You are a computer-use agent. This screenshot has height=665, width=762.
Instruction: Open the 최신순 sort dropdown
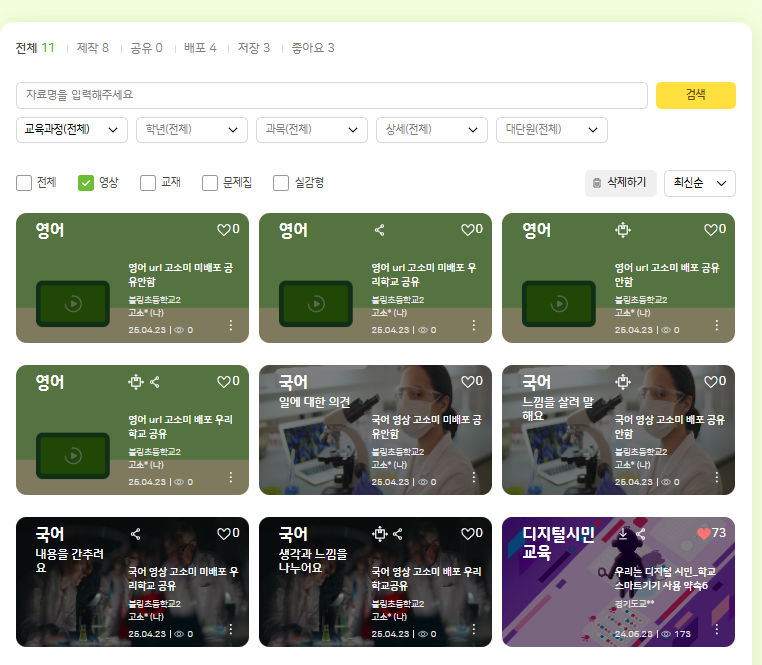[699, 183]
